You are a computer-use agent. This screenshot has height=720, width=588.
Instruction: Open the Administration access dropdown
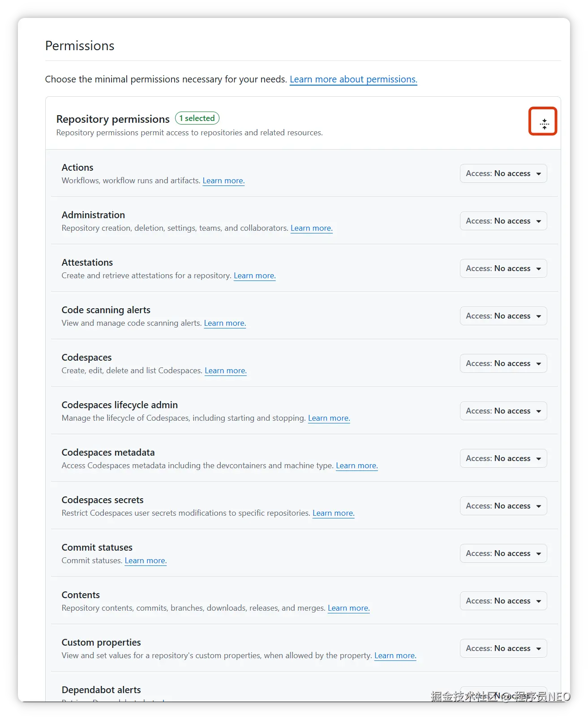503,221
